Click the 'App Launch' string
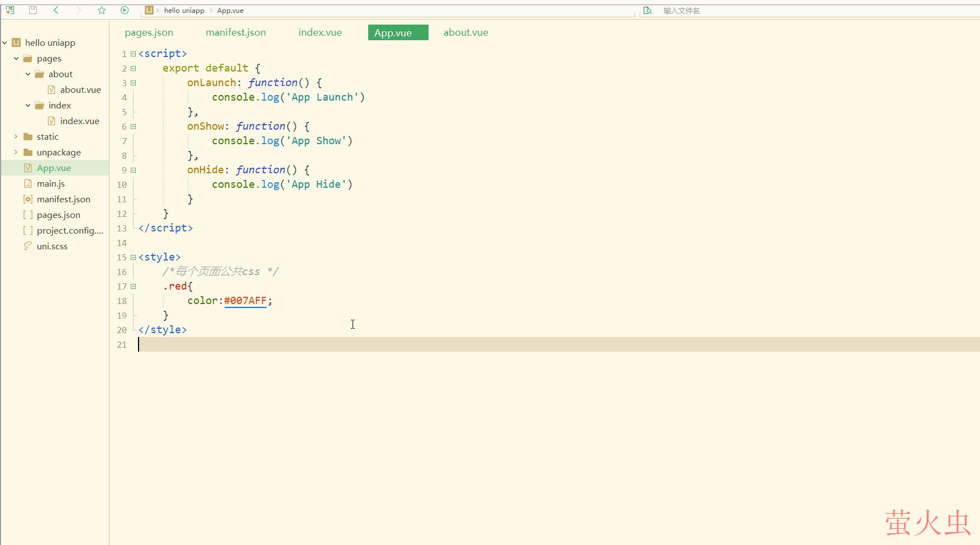 322,97
